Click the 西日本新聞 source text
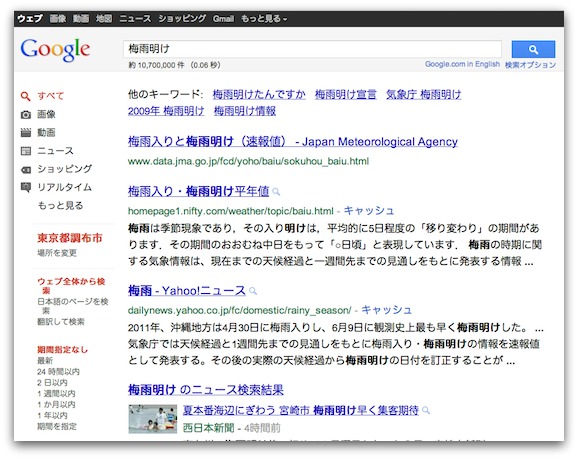This screenshot has height=459, width=578. point(208,428)
